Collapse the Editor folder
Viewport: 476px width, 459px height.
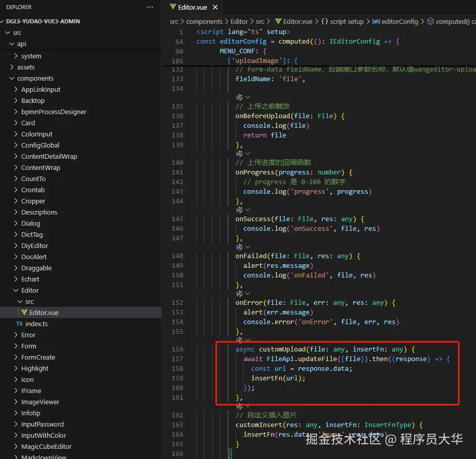click(x=16, y=290)
